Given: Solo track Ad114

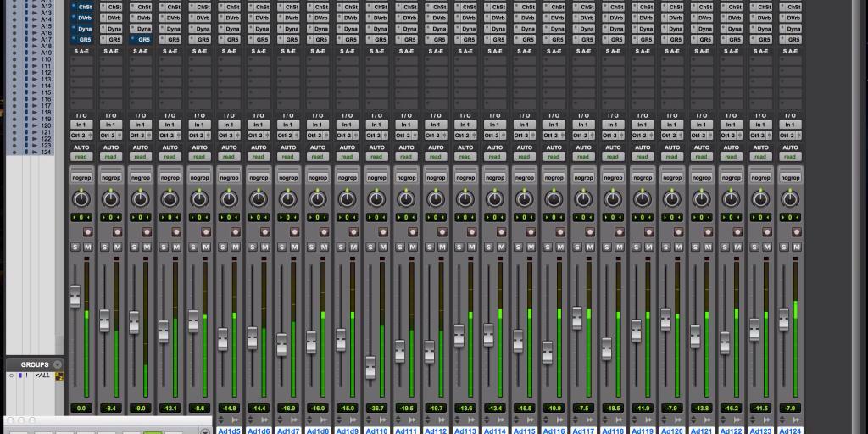Looking at the screenshot, I should click(x=489, y=247).
